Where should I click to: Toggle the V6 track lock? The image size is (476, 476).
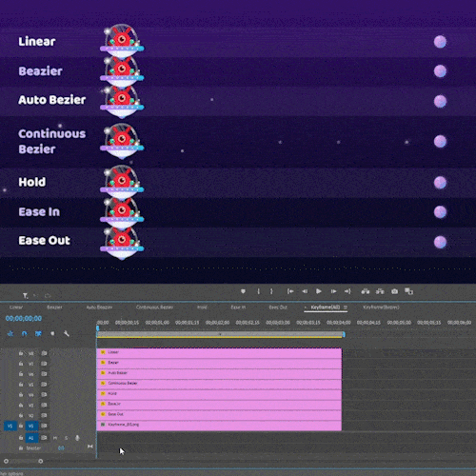pos(21,374)
